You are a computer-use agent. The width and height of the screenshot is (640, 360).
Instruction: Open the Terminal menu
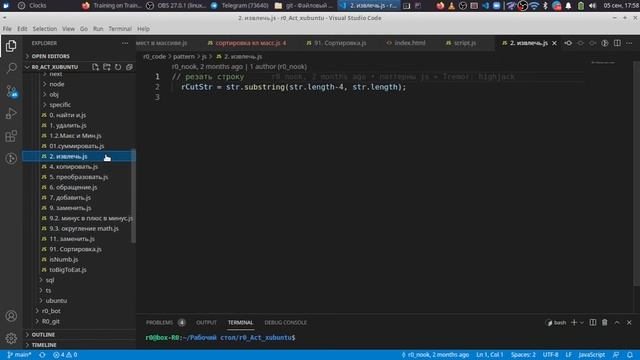[x=120, y=29]
